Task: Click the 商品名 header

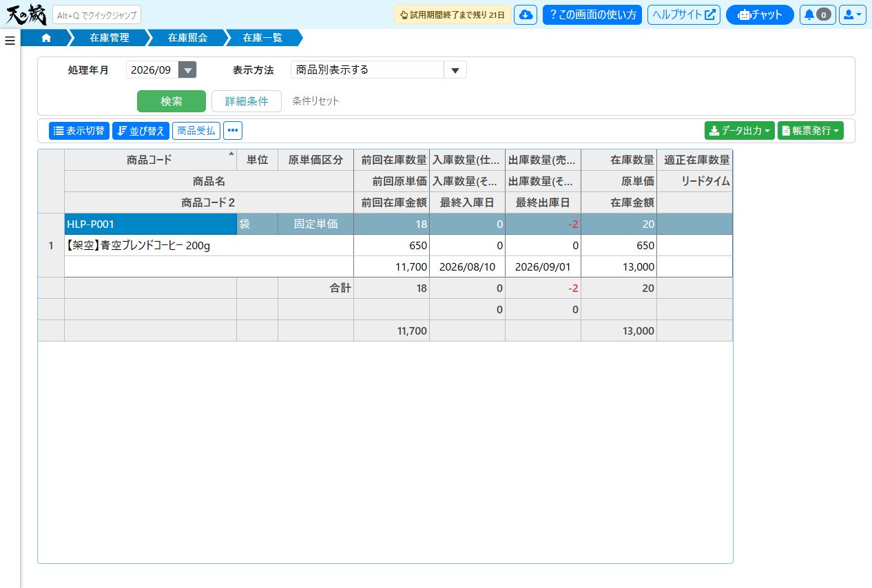Action: (209, 181)
